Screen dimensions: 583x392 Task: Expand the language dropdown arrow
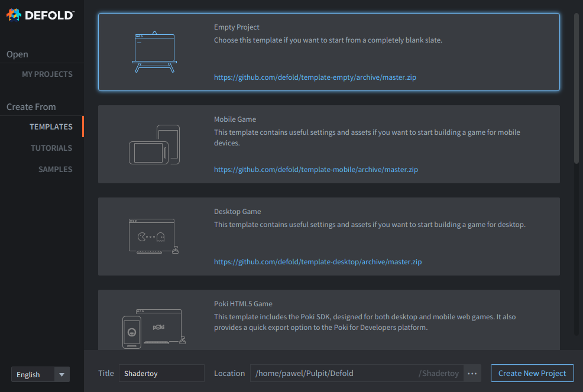click(61, 374)
